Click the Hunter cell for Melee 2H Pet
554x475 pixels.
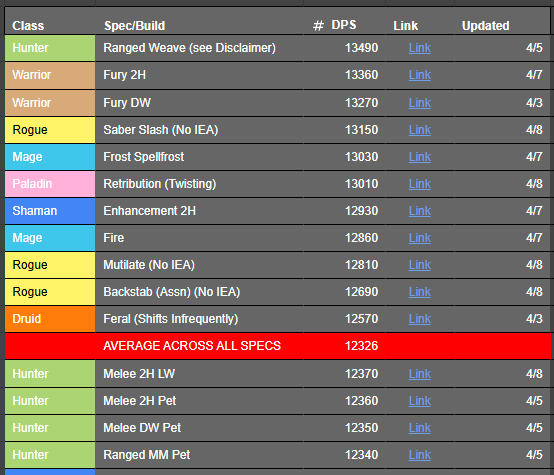click(50, 401)
